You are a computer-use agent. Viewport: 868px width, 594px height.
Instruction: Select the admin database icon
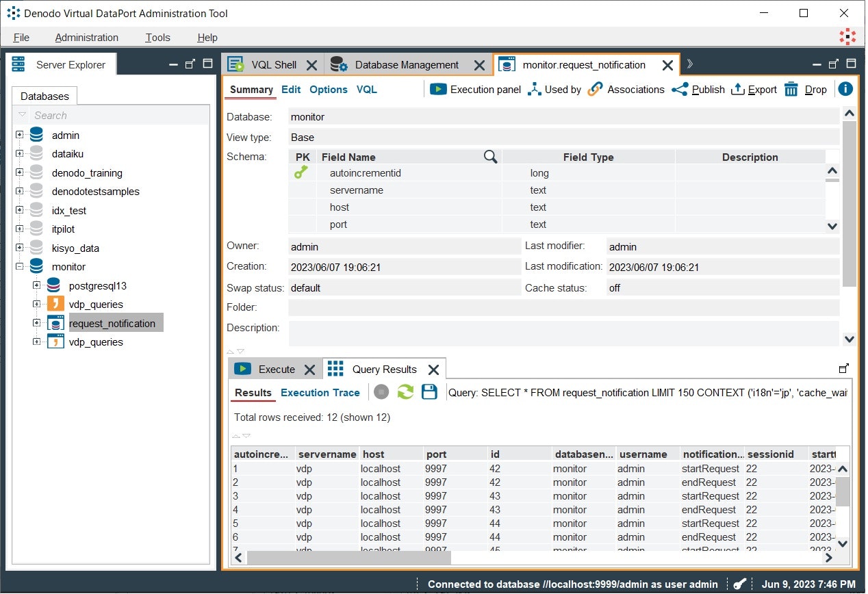coord(36,135)
